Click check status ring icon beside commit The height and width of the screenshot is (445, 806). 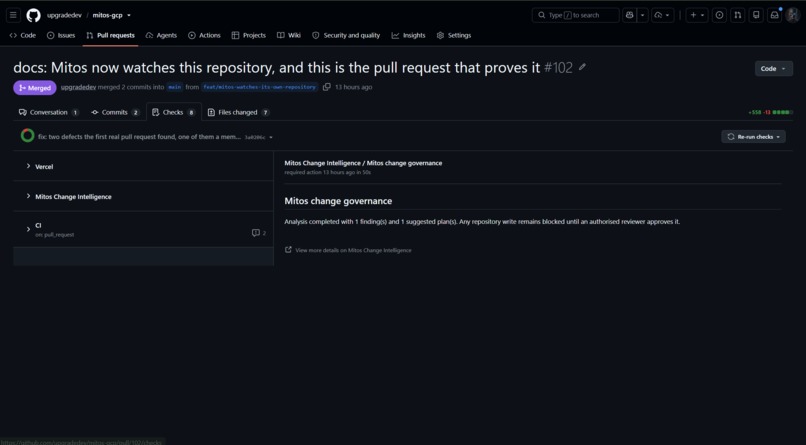(27, 136)
